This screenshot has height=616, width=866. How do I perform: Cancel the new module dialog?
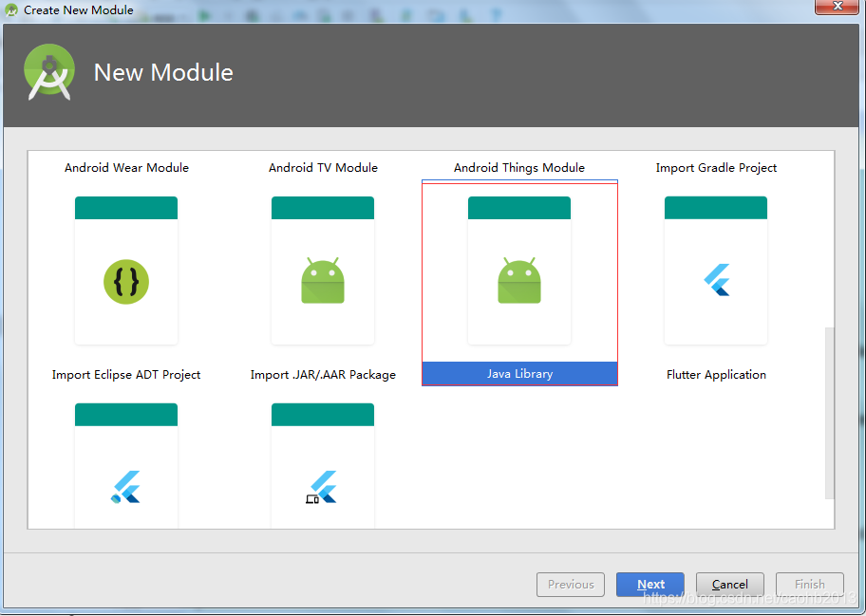tap(729, 585)
